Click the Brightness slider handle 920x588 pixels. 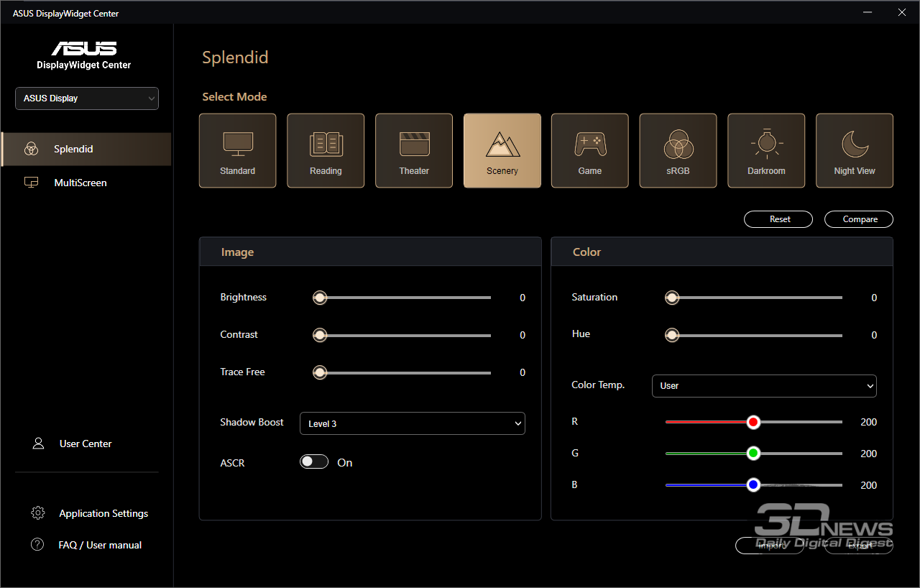pos(320,298)
